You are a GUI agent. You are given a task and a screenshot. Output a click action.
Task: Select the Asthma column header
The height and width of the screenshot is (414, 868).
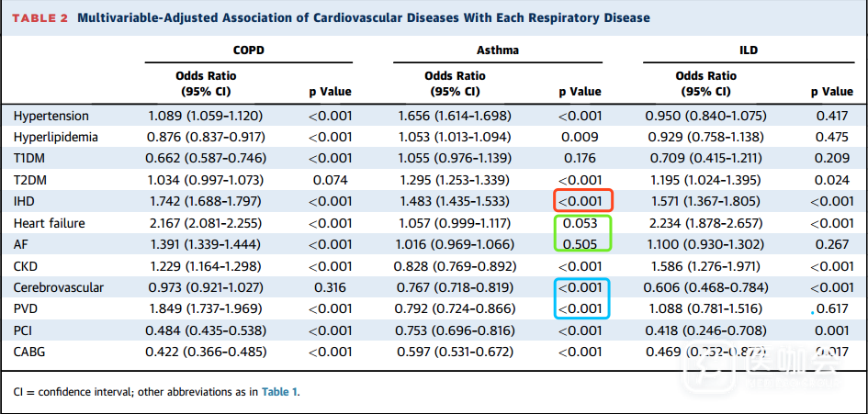497,50
